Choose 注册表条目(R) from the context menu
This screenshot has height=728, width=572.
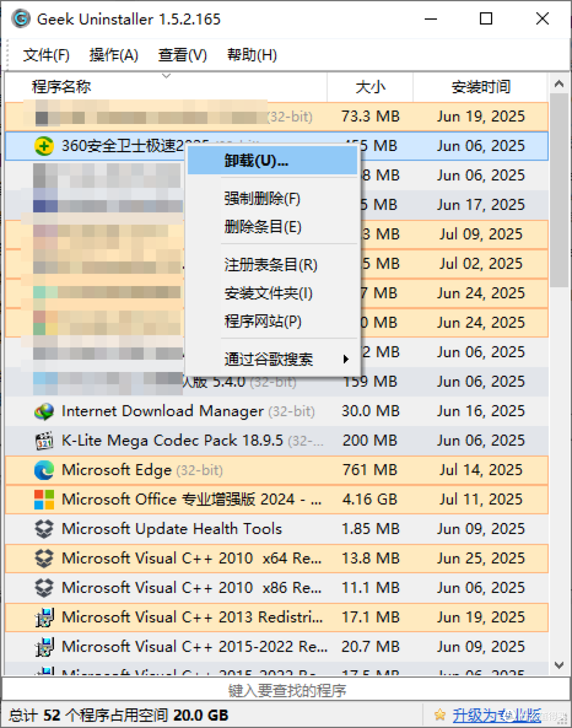click(272, 265)
